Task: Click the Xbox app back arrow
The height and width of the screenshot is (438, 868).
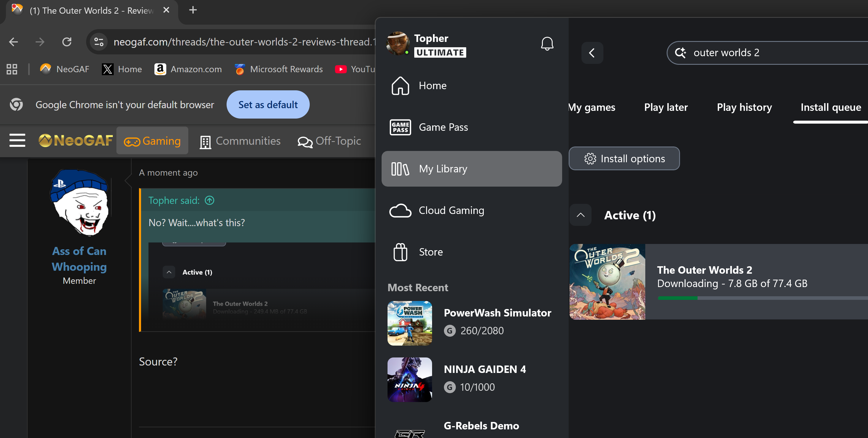Action: click(592, 53)
